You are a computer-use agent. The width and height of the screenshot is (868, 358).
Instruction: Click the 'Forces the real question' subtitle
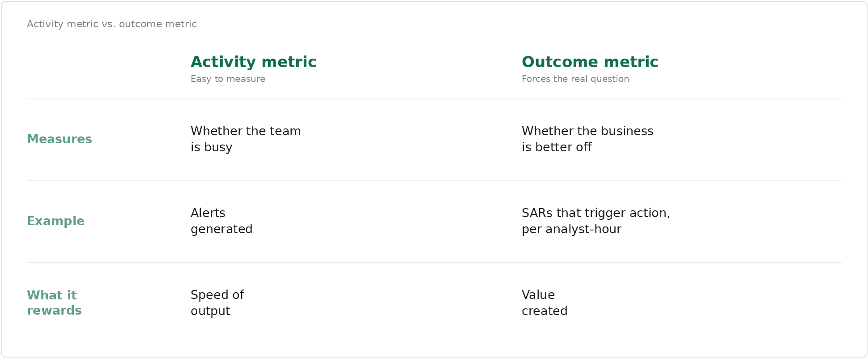(x=575, y=79)
